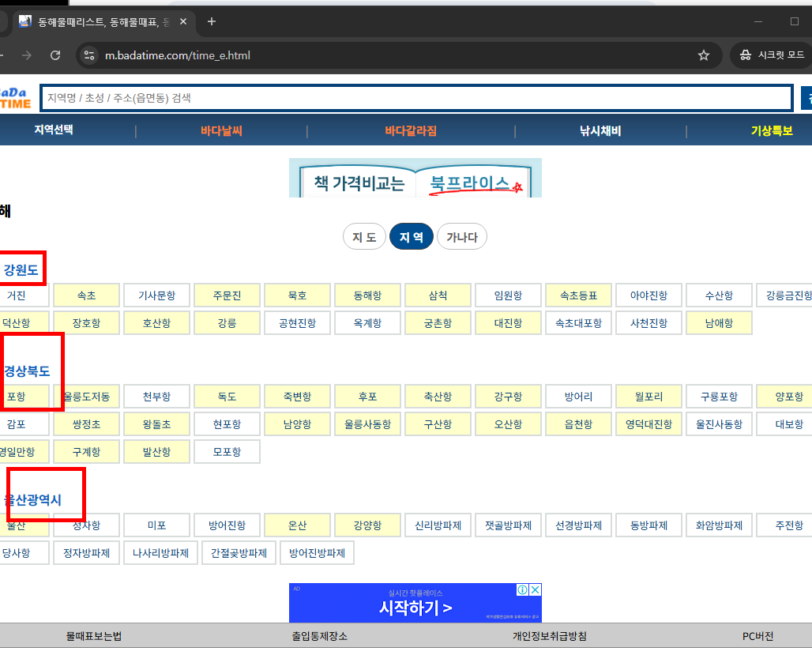812x655 pixels.
Task: Select 수산항 location button
Action: [719, 296]
